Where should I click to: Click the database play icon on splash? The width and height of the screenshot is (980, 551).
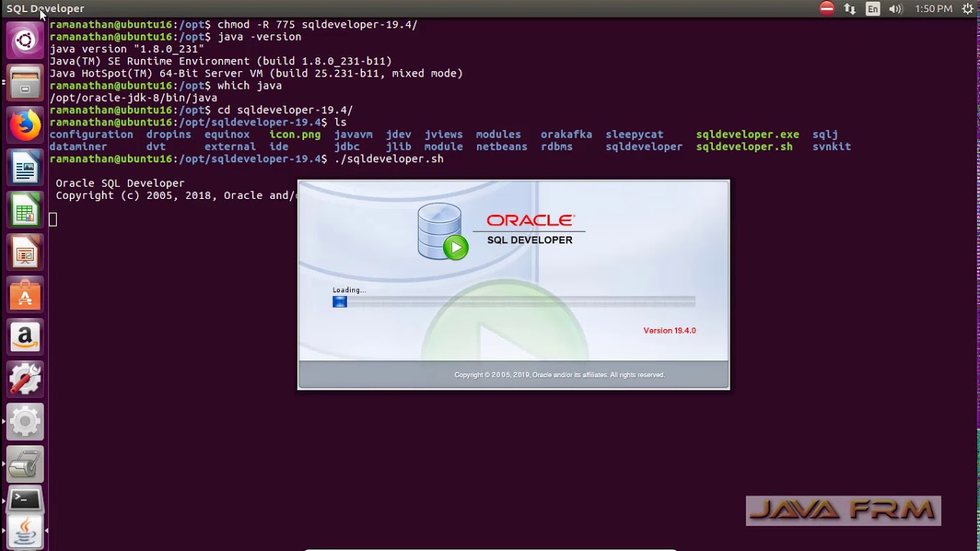(443, 232)
